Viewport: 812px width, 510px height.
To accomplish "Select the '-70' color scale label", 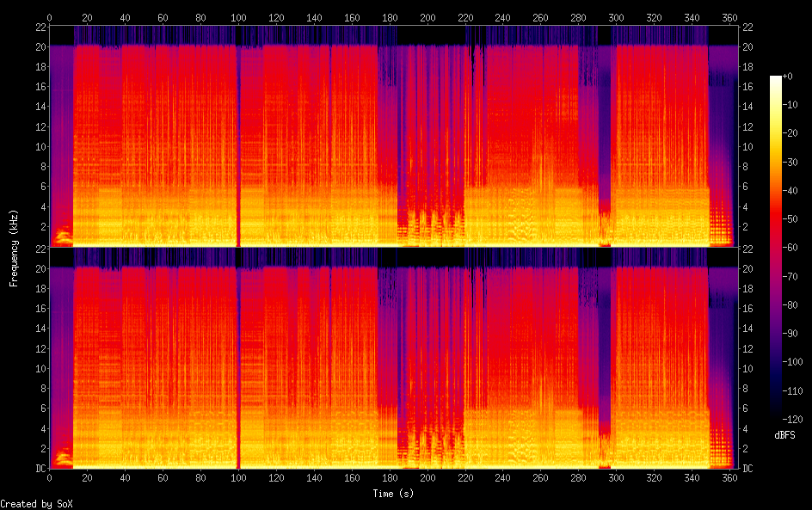I will point(790,276).
